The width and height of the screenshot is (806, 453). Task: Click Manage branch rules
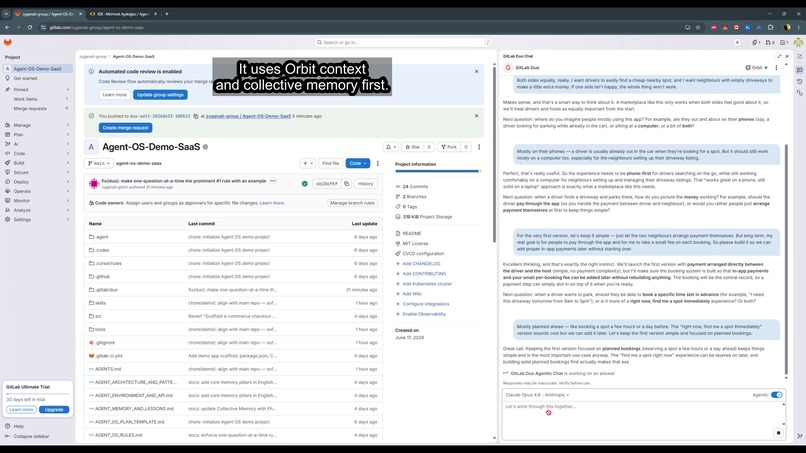click(x=352, y=203)
